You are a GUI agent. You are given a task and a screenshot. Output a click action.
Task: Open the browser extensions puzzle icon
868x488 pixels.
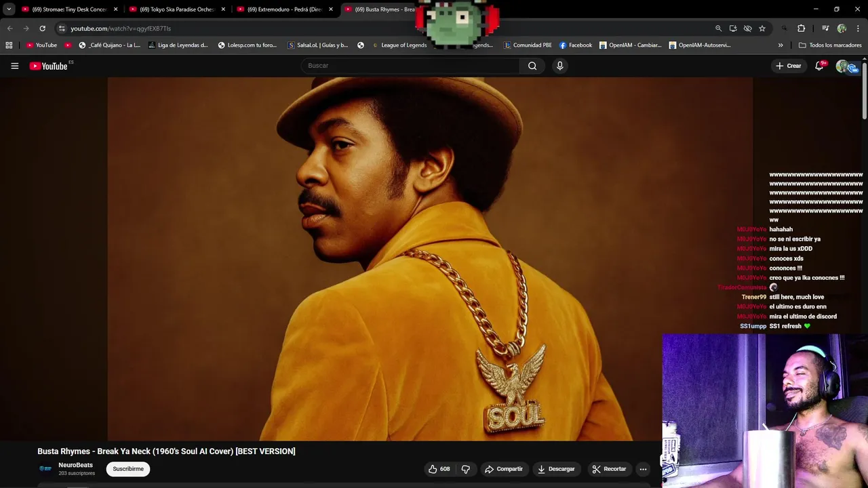(801, 28)
